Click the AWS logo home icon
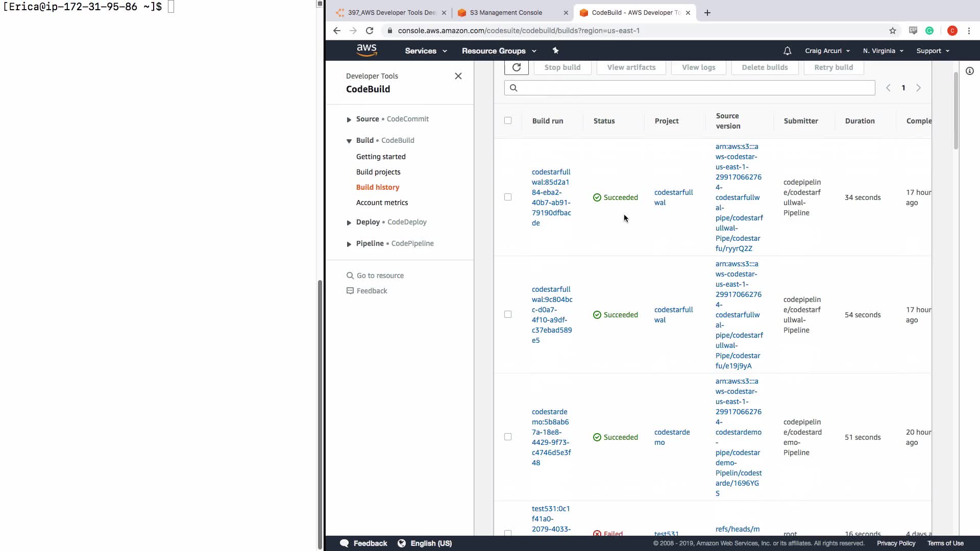 [x=366, y=51]
